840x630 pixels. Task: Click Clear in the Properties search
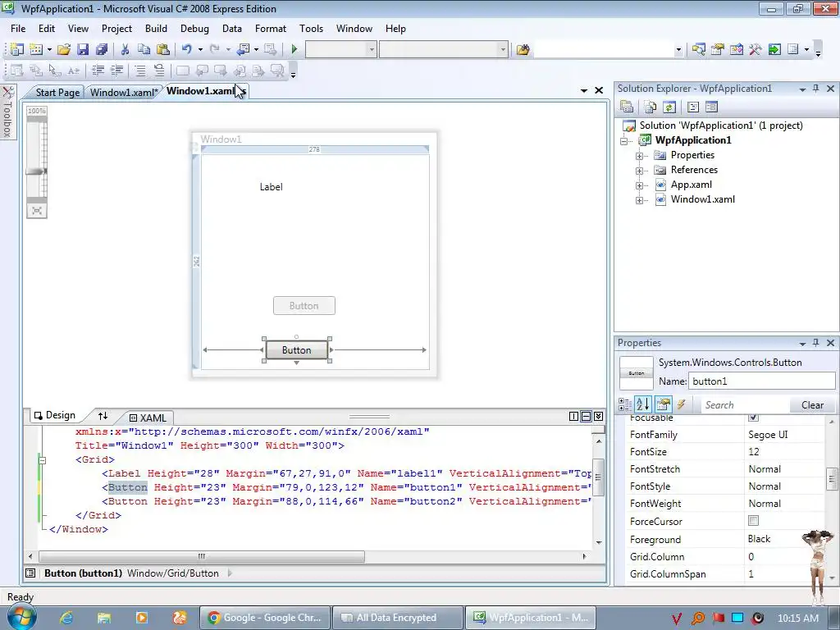(x=812, y=405)
